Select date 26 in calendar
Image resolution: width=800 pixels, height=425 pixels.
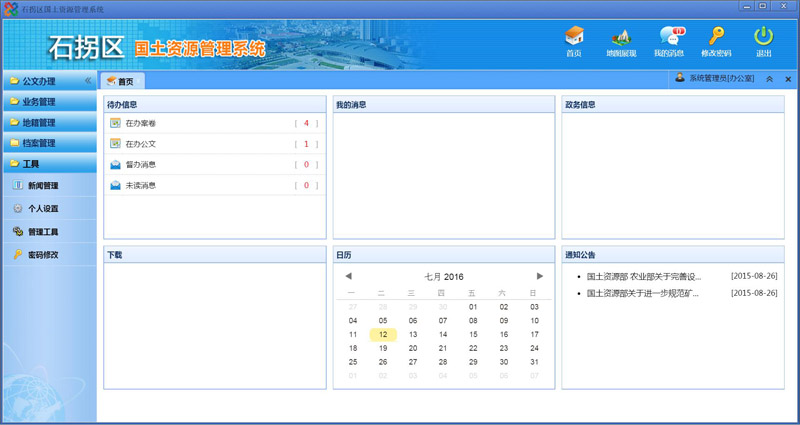point(383,362)
